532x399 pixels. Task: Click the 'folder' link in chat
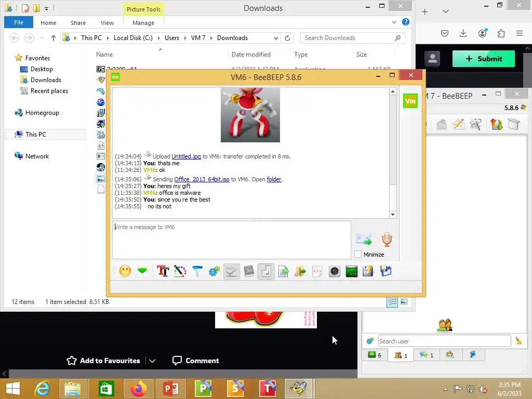point(274,179)
